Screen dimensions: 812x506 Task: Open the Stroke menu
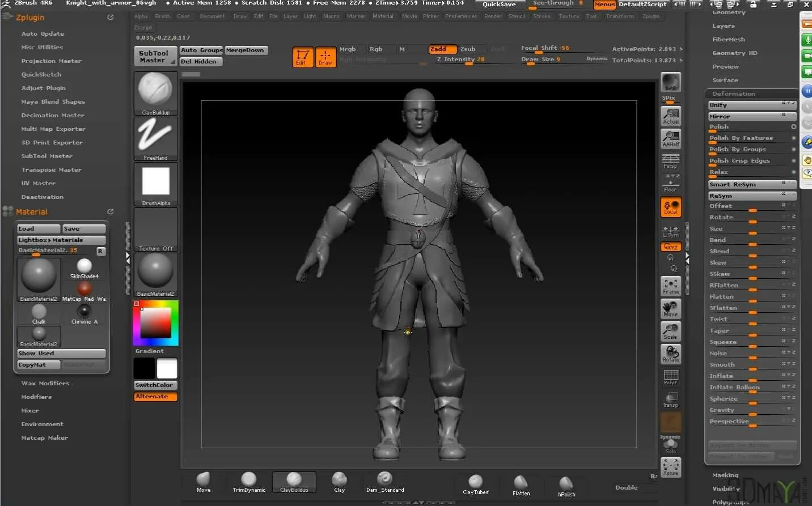click(542, 16)
